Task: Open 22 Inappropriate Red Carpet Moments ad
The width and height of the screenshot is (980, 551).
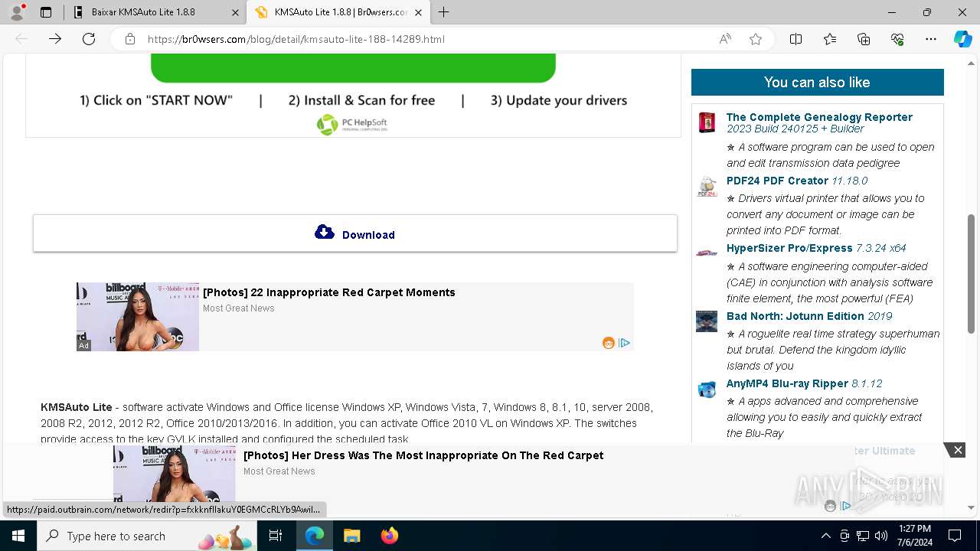Action: coord(329,292)
